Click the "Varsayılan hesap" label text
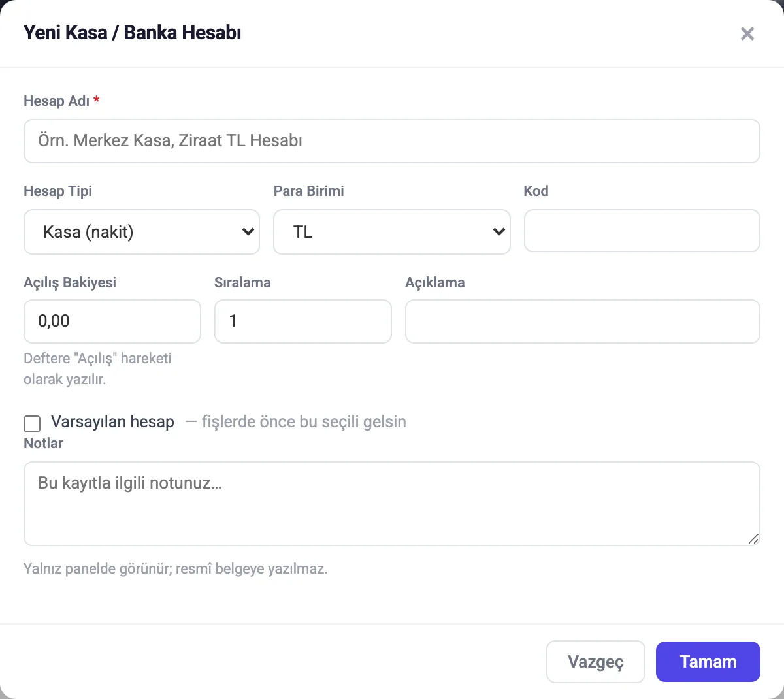The height and width of the screenshot is (699, 784). click(112, 422)
